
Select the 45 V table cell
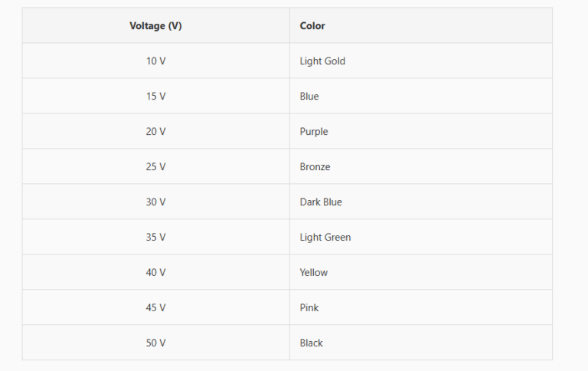coord(155,308)
